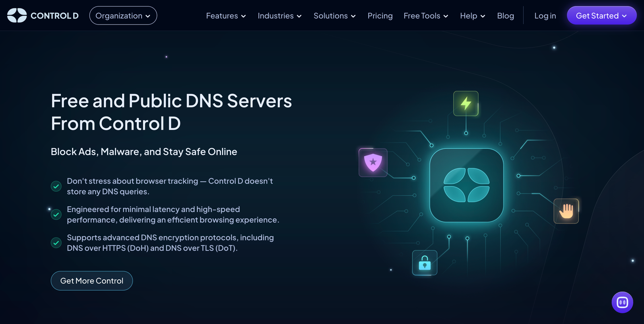Click the CONTROL D wordmark

click(55, 16)
